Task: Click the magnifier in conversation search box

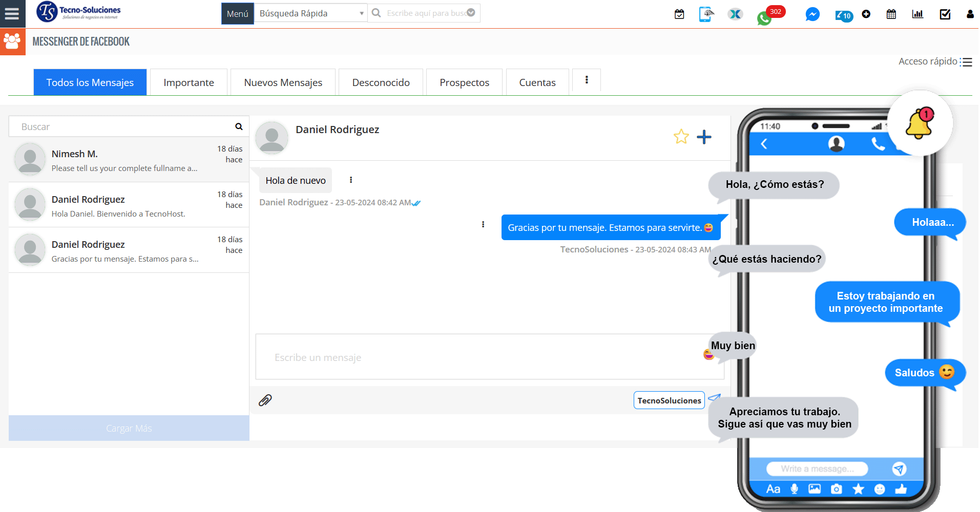Action: pyautogui.click(x=238, y=126)
